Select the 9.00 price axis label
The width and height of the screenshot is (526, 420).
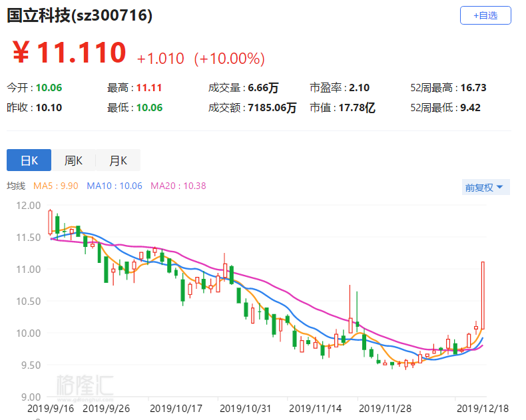pos(31,397)
